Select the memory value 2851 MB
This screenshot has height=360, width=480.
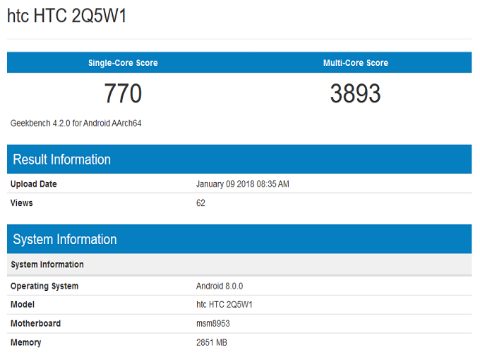tap(212, 342)
